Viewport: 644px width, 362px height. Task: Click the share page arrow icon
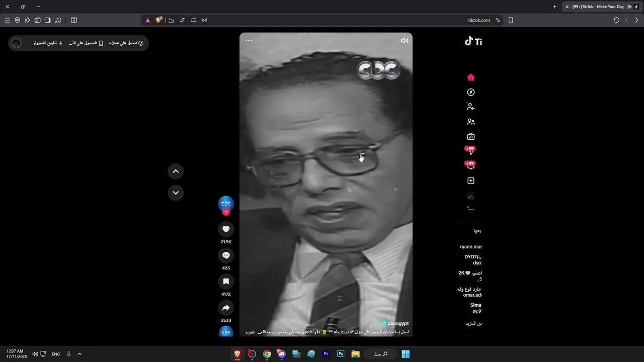click(x=171, y=20)
